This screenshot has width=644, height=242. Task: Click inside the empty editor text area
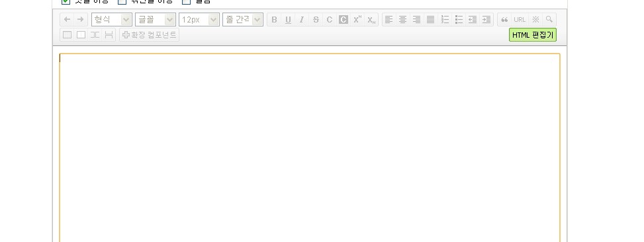[310, 147]
